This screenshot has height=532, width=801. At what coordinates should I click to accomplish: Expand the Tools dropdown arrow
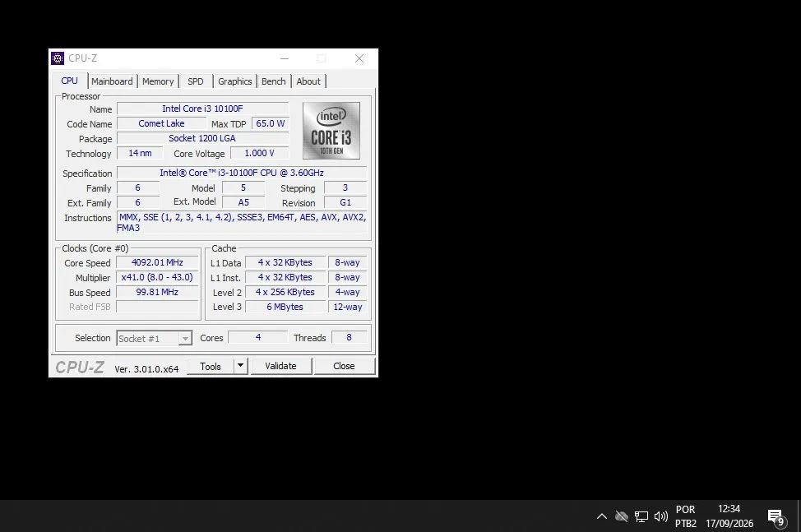tap(241, 366)
